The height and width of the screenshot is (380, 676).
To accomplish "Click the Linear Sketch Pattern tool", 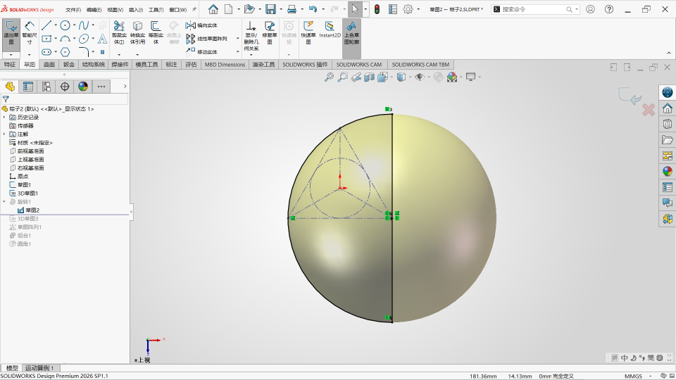I will (x=207, y=39).
